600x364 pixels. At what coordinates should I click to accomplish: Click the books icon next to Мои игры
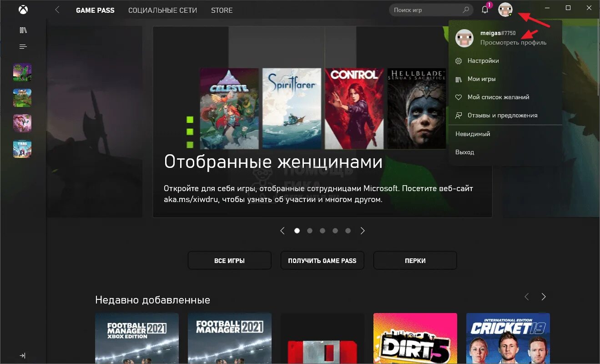(x=459, y=79)
